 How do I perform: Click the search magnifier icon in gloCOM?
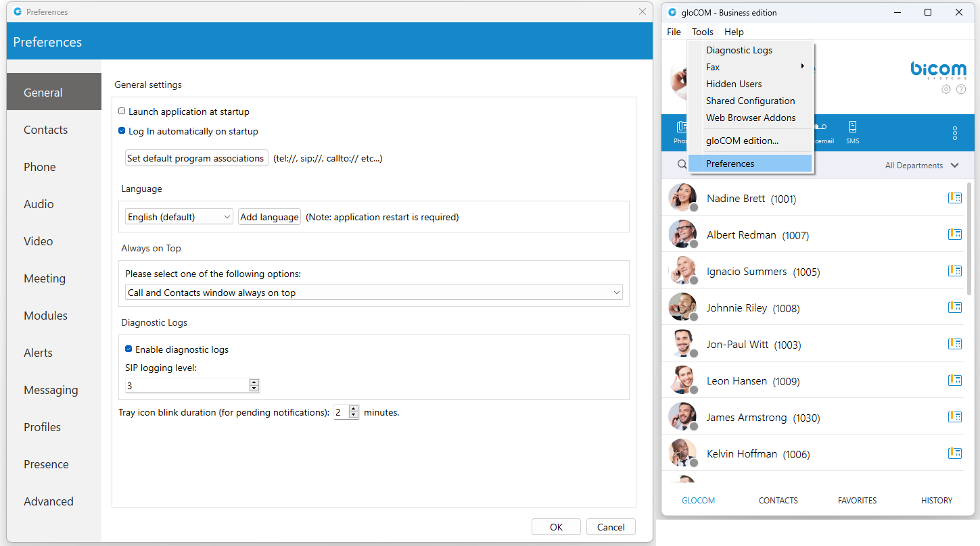(x=682, y=165)
